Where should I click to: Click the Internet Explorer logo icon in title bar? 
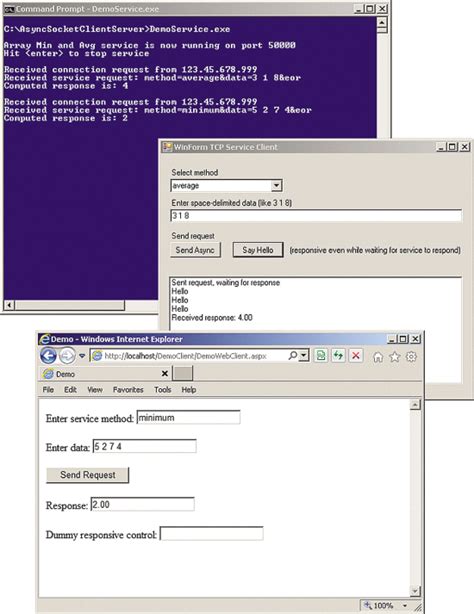point(45,339)
